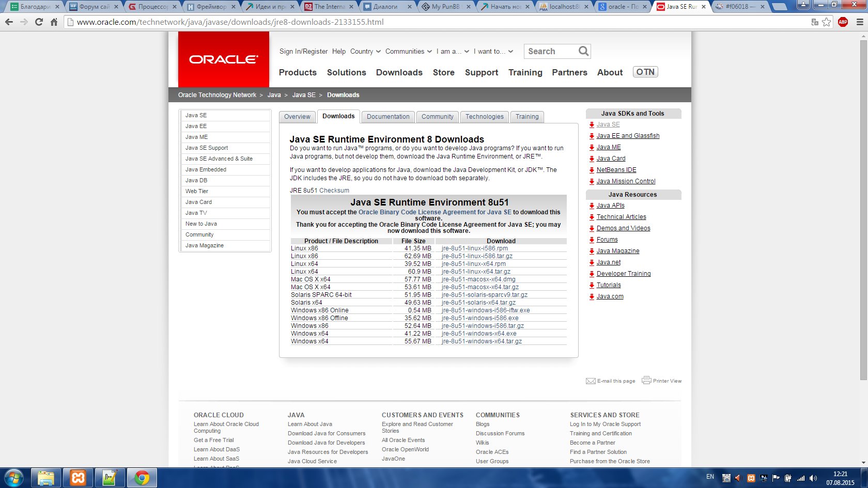Expand Country dropdown
The image size is (868, 488).
365,52
